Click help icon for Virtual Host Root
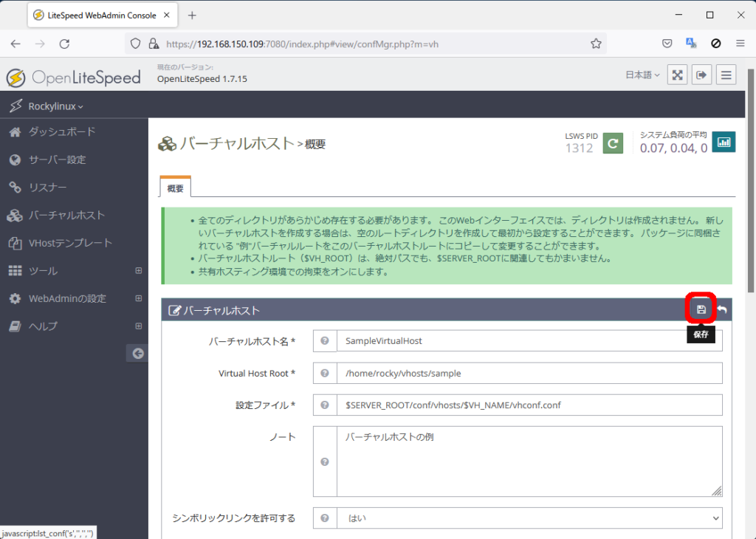The width and height of the screenshot is (756, 539). (x=325, y=374)
